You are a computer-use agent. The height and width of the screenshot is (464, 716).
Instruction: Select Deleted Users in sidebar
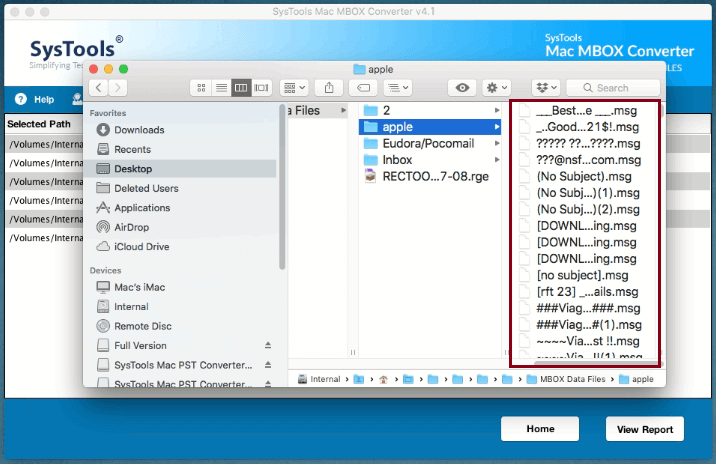pyautogui.click(x=180, y=188)
